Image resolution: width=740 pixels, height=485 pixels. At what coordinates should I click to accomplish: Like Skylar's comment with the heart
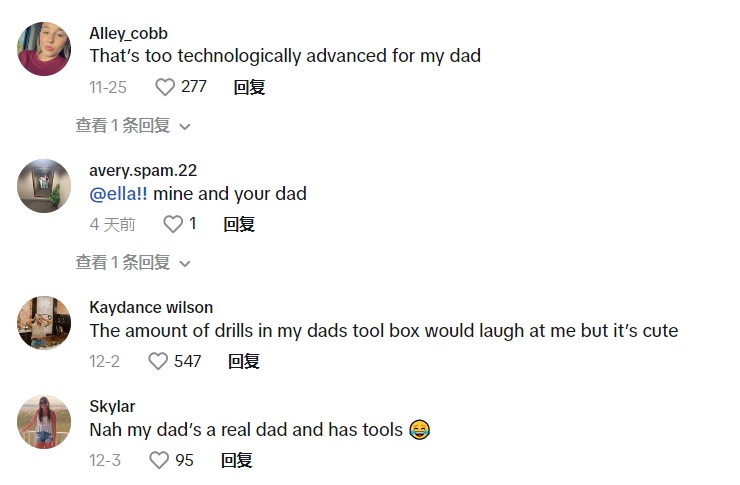(159, 460)
